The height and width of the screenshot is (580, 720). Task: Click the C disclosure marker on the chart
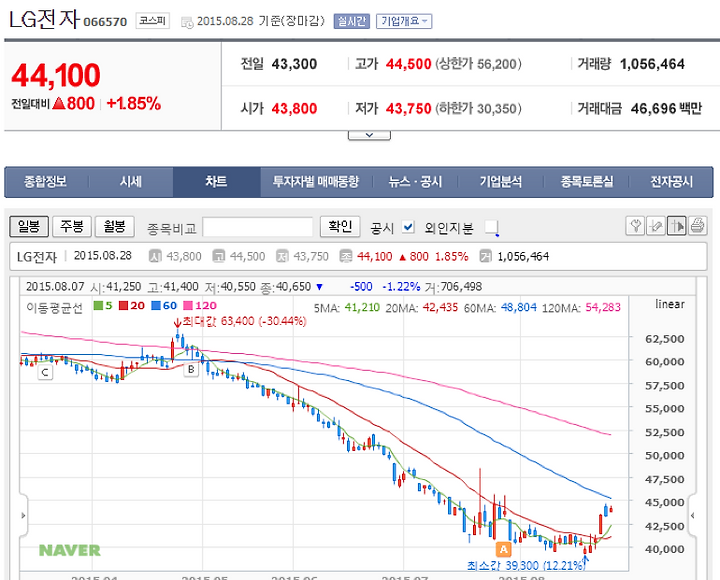point(45,372)
